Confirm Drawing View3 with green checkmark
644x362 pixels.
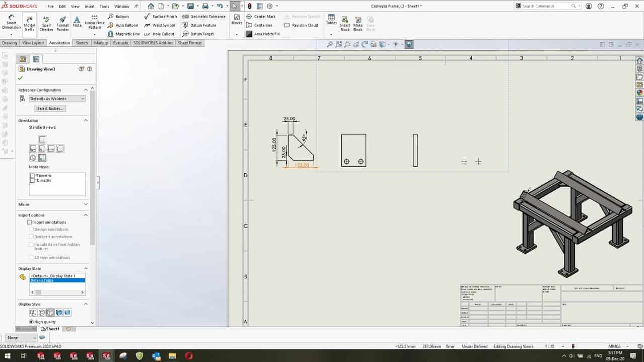point(21,78)
